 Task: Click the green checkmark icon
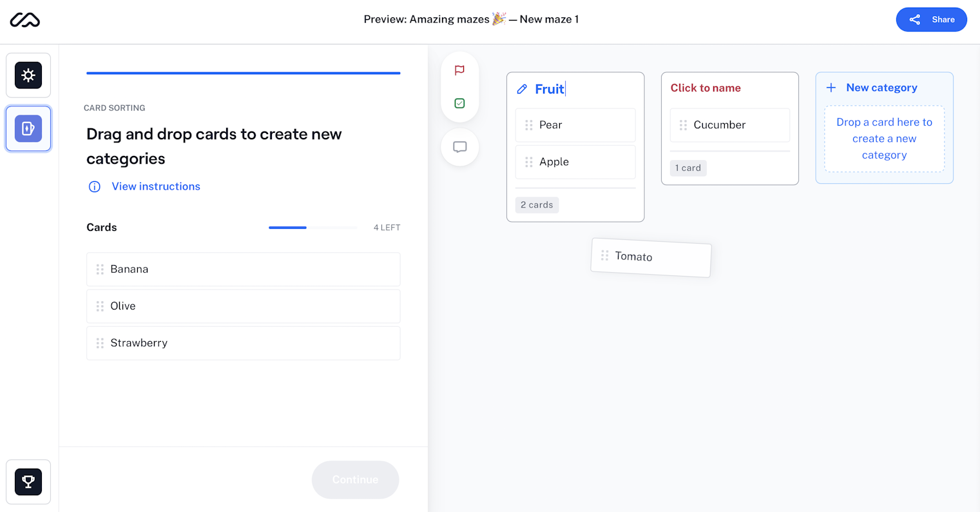[x=459, y=103]
